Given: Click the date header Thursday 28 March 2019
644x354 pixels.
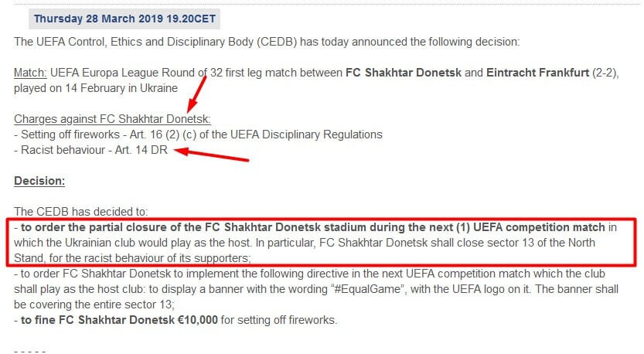Looking at the screenshot, I should click(124, 19).
